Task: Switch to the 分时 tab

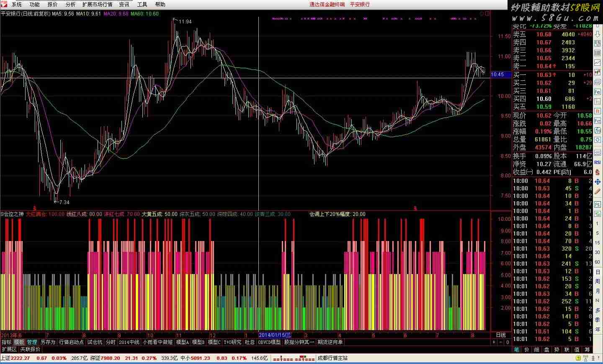Action: pyautogui.click(x=111, y=342)
